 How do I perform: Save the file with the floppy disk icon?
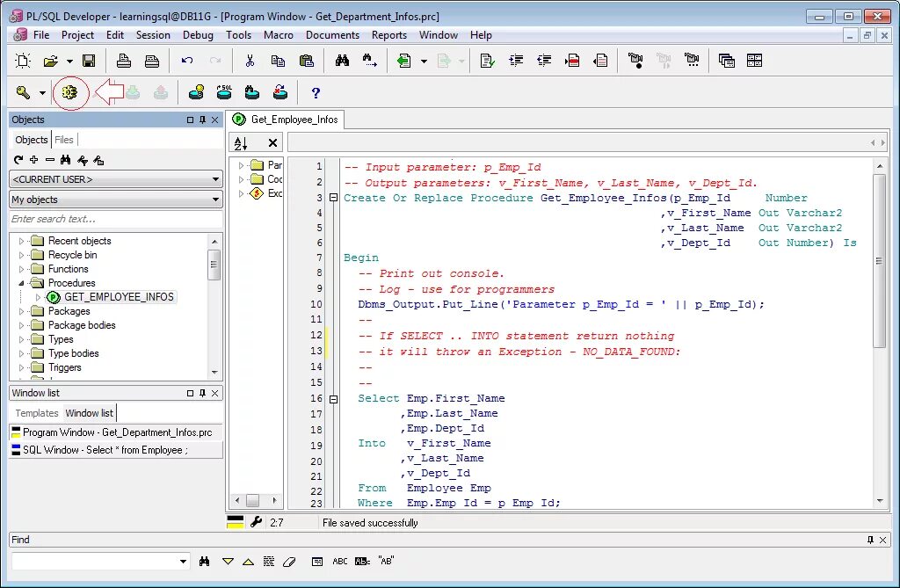(x=89, y=61)
